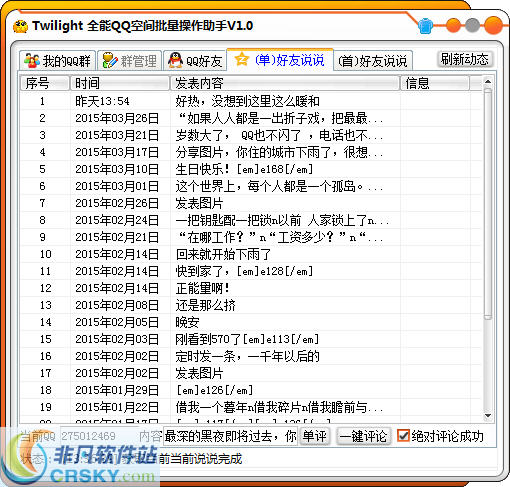
Task: Open the (首)好友说说 tab
Action: pos(373,61)
